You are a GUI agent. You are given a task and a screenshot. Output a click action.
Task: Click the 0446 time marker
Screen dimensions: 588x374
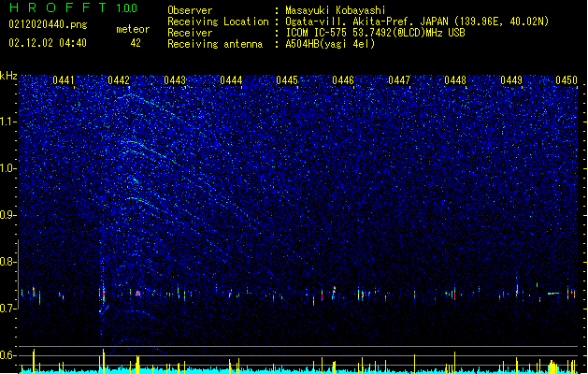tap(343, 80)
